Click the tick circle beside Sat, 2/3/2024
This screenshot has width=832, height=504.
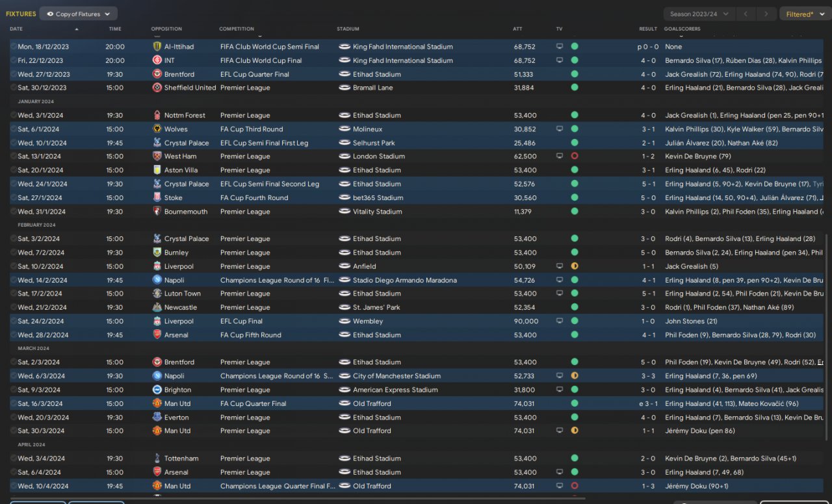[13, 362]
